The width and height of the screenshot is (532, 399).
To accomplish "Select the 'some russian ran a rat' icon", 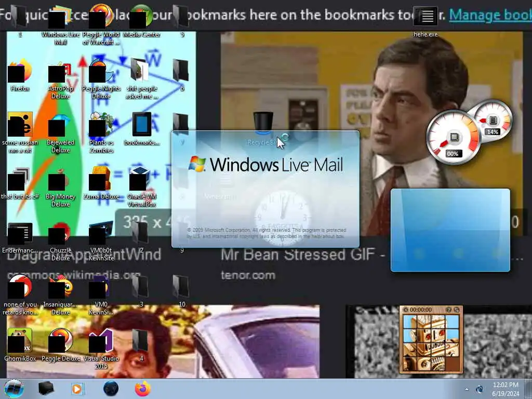I will [x=20, y=133].
